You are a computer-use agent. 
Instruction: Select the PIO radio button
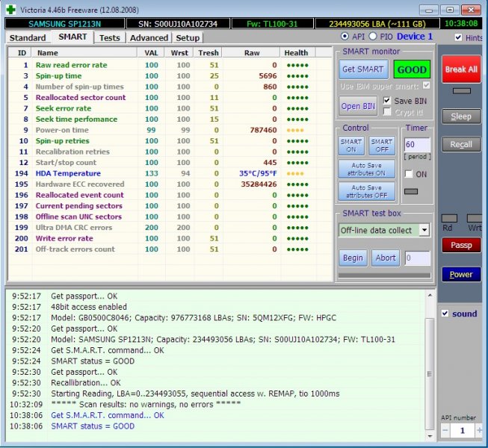(374, 37)
